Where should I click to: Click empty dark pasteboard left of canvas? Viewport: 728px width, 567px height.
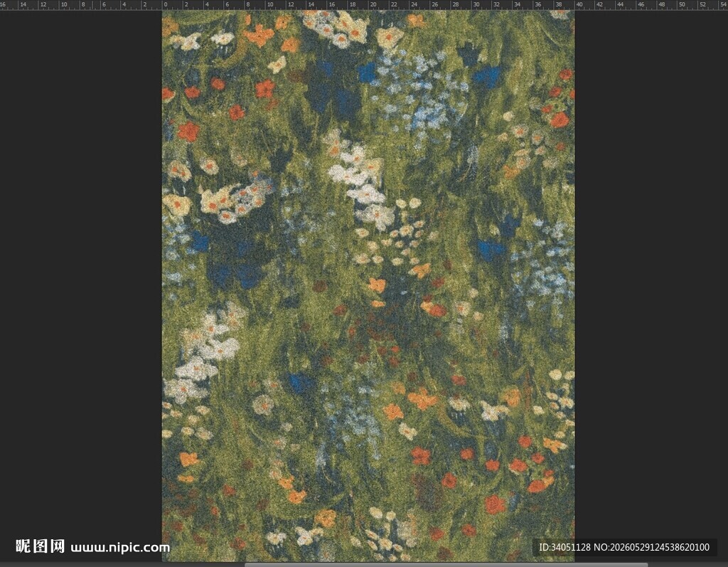pos(81,279)
